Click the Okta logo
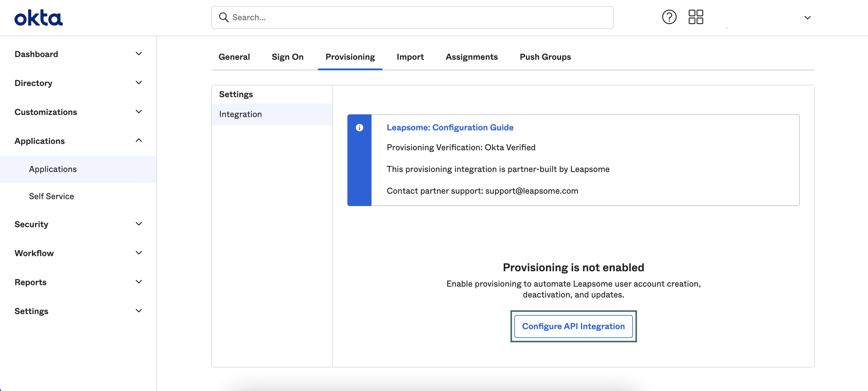This screenshot has width=868, height=391. 38,17
